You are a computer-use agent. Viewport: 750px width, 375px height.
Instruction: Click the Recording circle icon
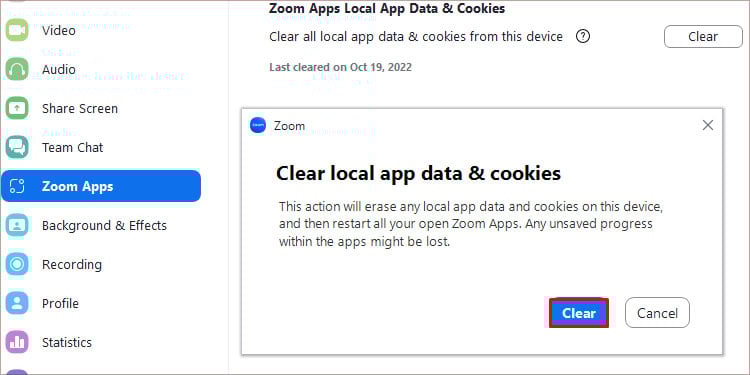pos(17,265)
